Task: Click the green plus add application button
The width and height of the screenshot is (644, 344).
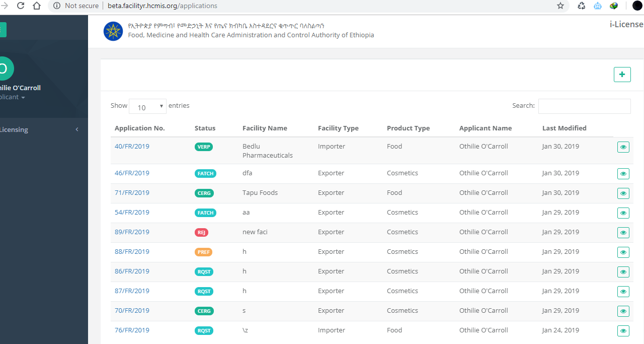Action: 622,75
